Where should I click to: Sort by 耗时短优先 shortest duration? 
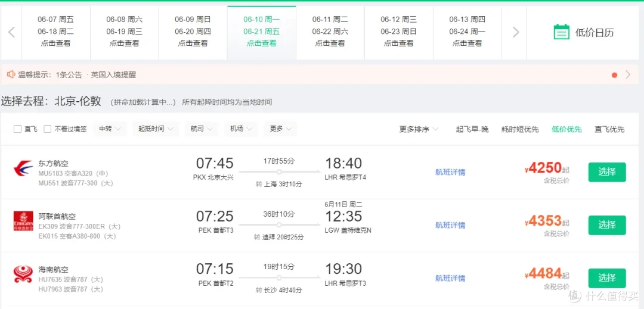tap(520, 129)
